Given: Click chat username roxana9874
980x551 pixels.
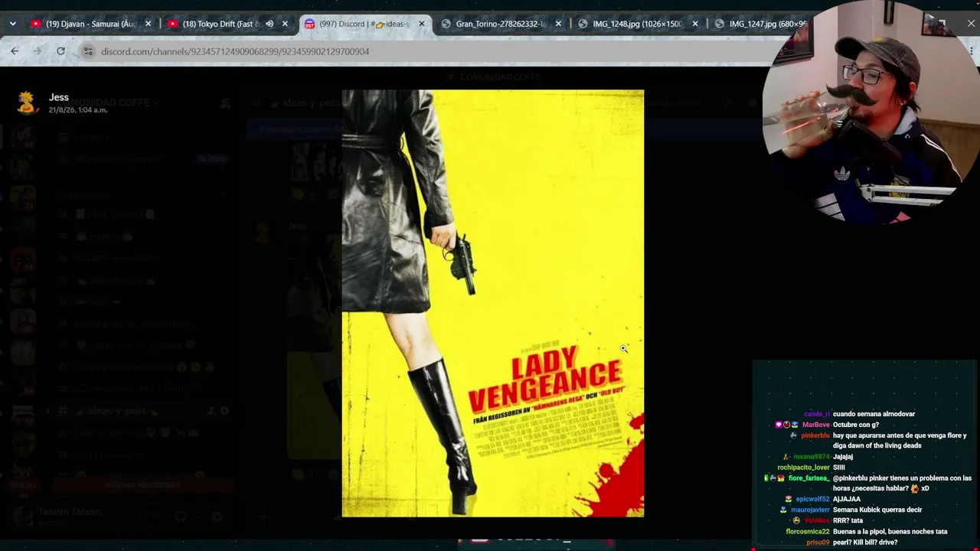Looking at the screenshot, I should coord(812,457).
